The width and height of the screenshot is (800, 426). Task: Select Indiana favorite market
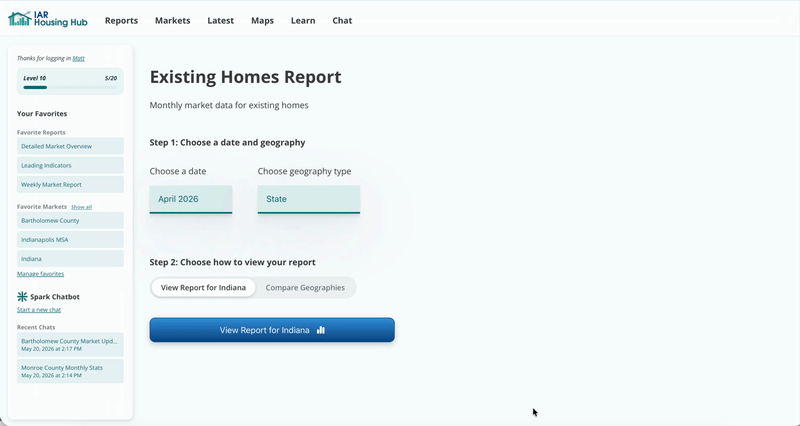point(70,259)
